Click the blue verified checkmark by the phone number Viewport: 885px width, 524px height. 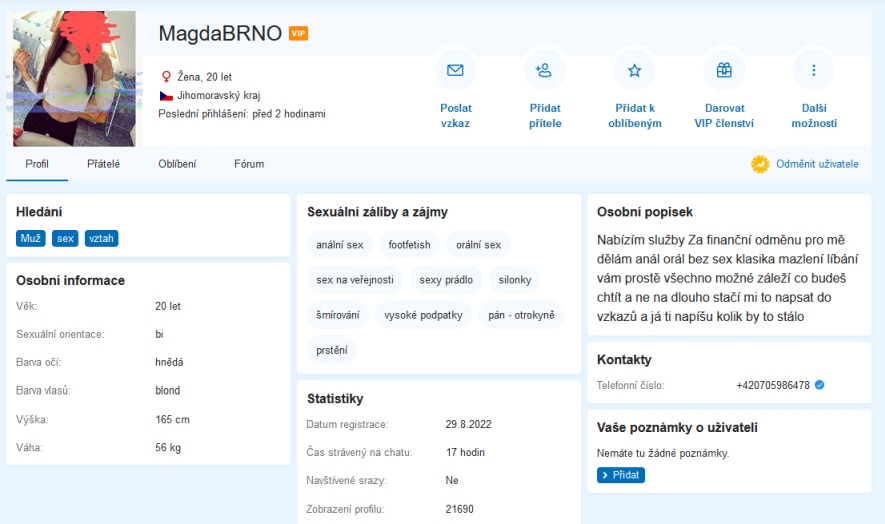point(820,385)
